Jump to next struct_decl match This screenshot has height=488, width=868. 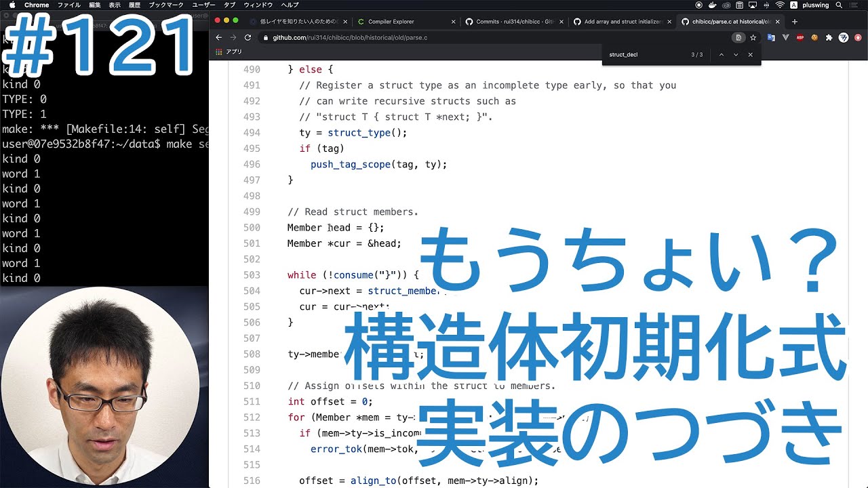(x=736, y=54)
